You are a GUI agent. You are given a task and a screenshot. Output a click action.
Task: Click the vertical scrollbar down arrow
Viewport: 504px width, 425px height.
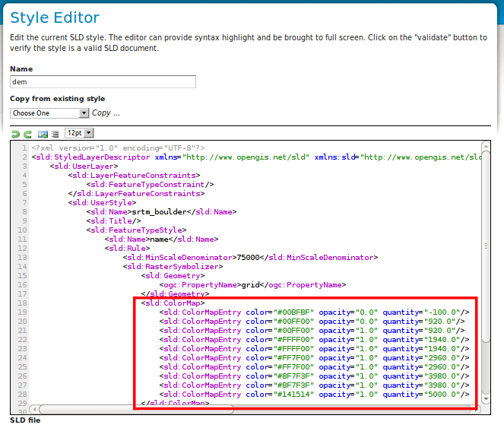tap(486, 398)
